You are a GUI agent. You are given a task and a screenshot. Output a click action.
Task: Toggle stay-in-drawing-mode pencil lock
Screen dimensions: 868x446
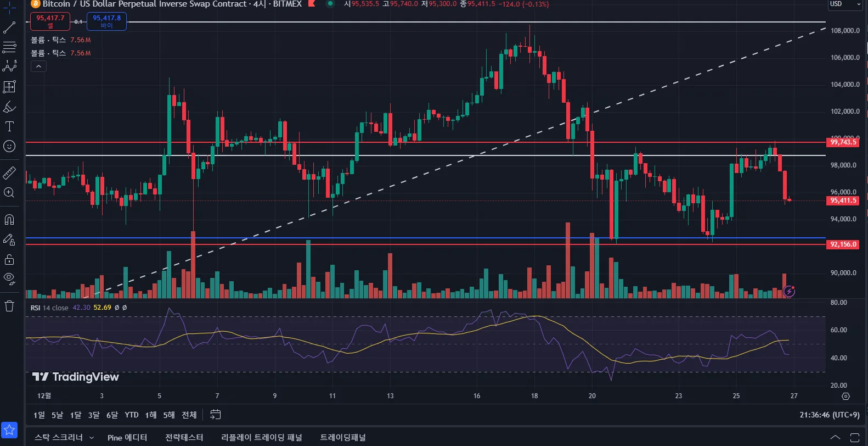point(9,239)
